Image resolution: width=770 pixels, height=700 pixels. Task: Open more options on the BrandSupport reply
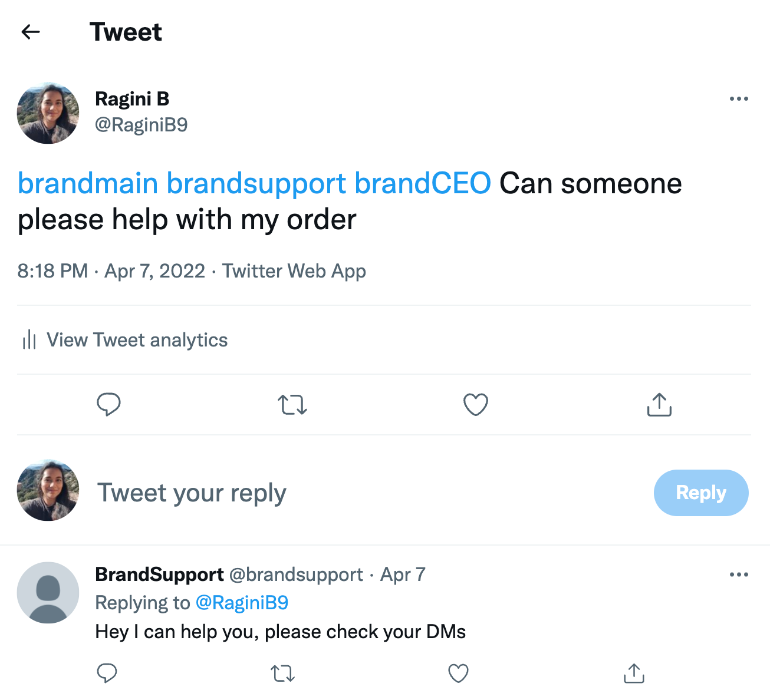coord(739,574)
